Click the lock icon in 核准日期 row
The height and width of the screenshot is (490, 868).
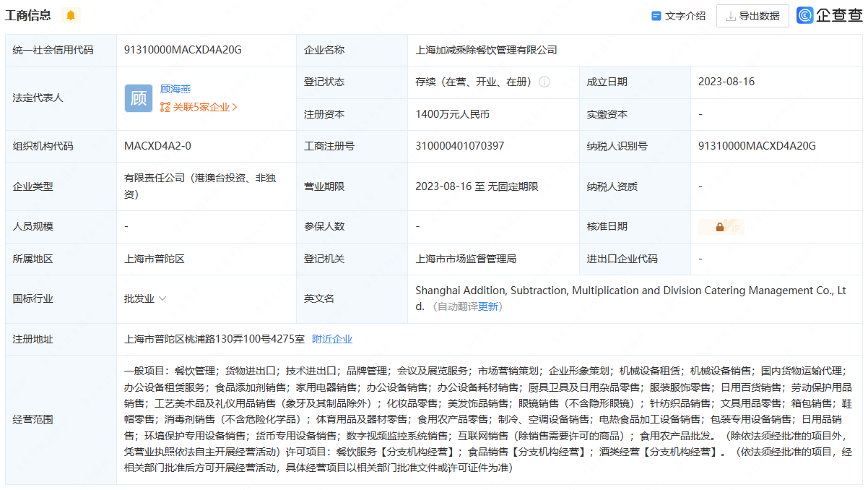[720, 227]
